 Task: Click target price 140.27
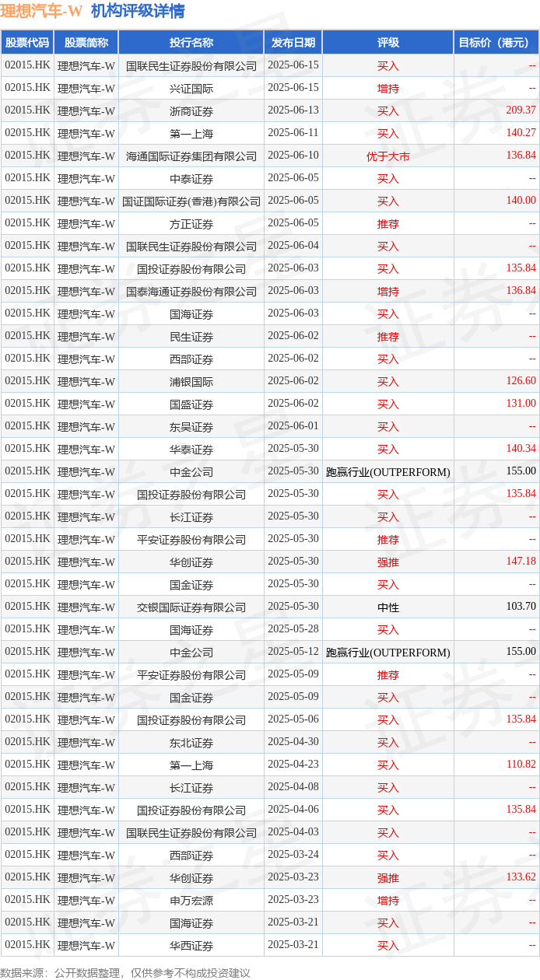coord(521,133)
